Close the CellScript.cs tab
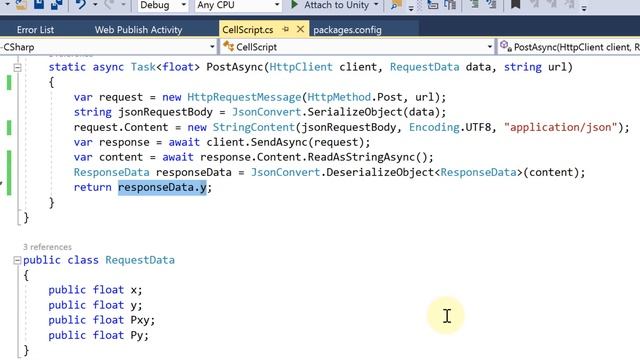The width and height of the screenshot is (640, 360). [300, 29]
